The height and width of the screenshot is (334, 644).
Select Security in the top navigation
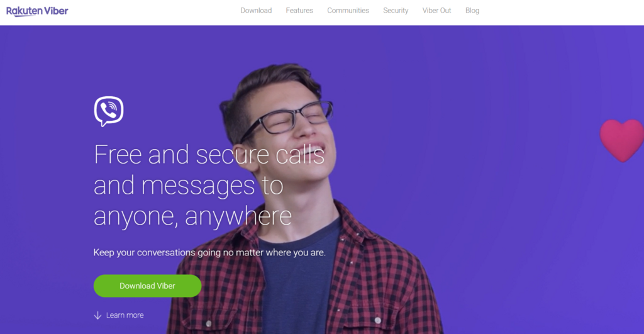coord(396,11)
